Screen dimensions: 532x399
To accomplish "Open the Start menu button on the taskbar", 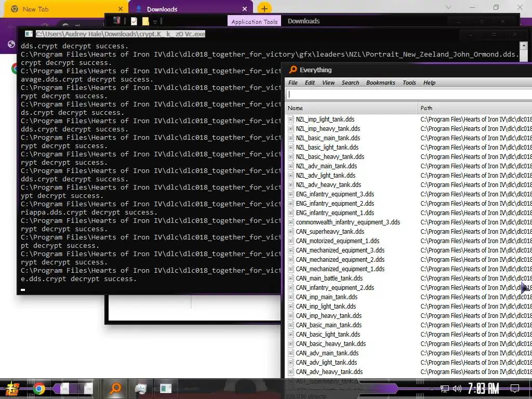I will click(x=11, y=389).
